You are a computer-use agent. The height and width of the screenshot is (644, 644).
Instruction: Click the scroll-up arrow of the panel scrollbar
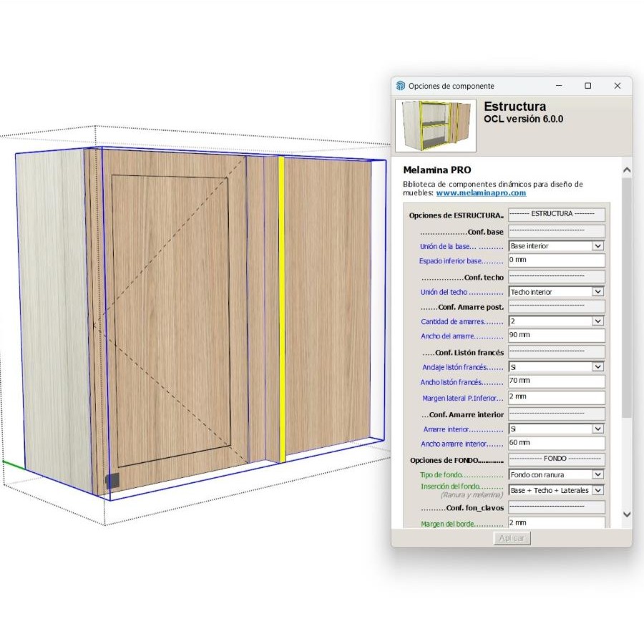click(626, 170)
